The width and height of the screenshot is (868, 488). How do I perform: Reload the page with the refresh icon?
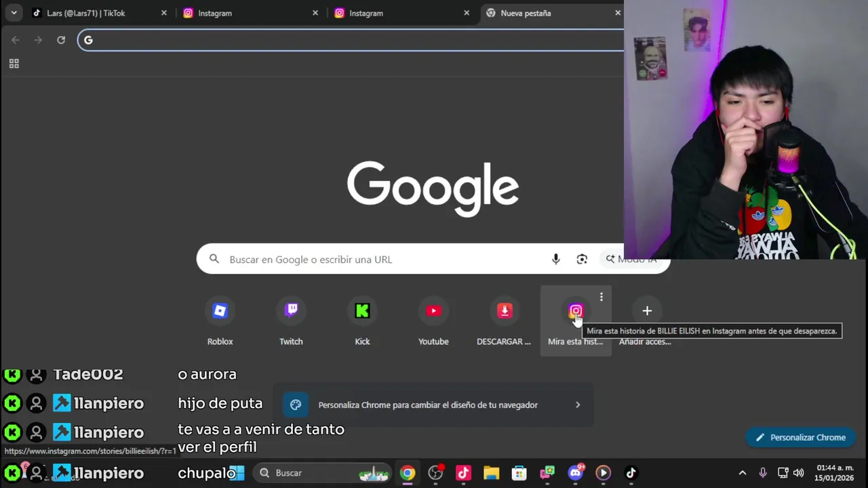tap(61, 40)
